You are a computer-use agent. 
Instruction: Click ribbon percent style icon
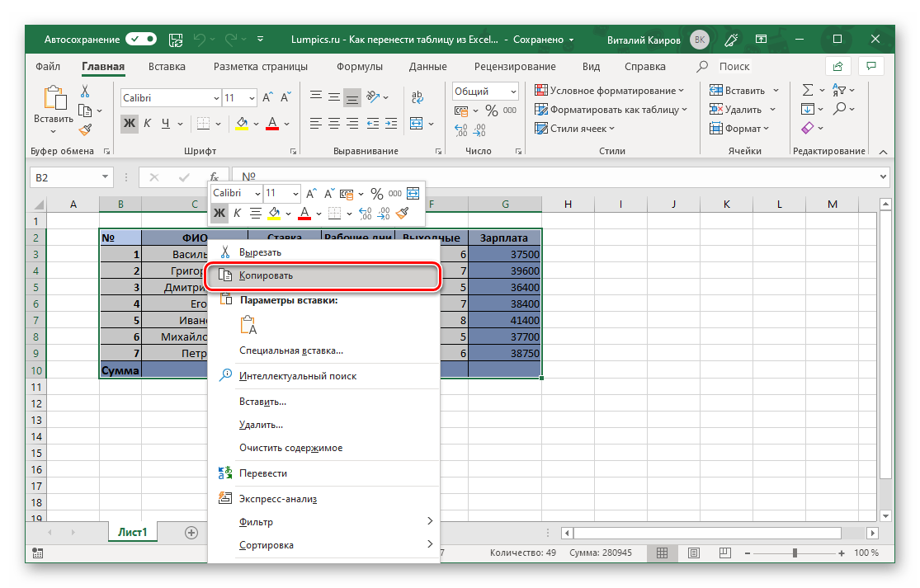492,111
